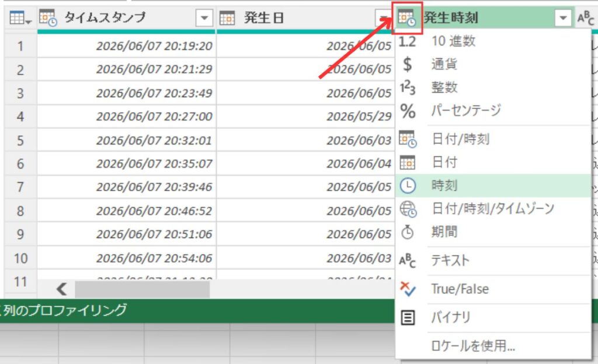Choose True/False data type
598x364 pixels.
pos(493,289)
